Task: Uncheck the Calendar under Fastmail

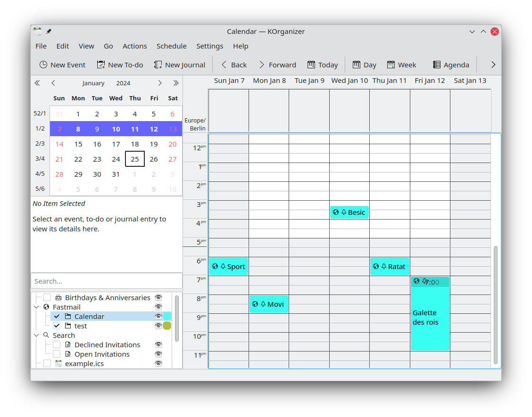Action: point(57,316)
